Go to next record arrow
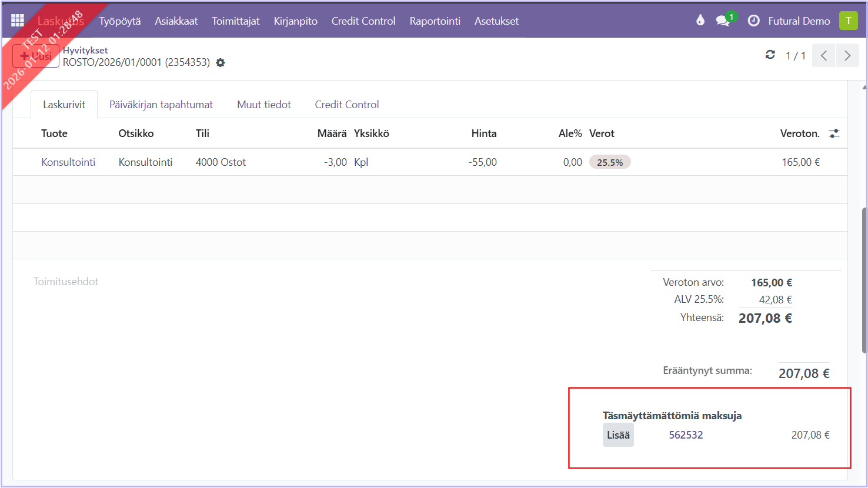Viewport: 868px width, 488px height. (847, 55)
